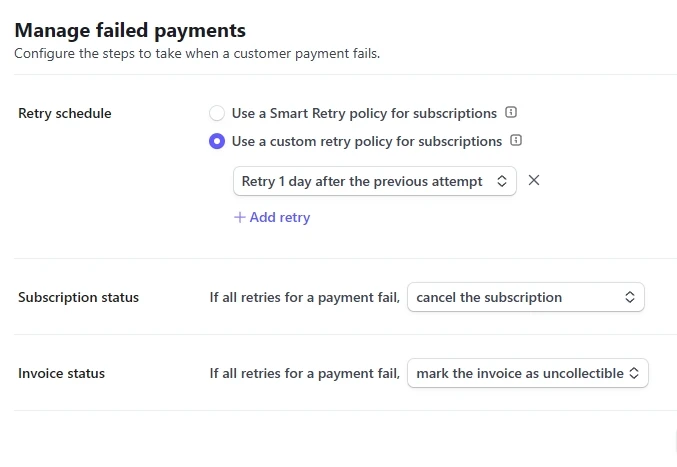The width and height of the screenshot is (677, 467).
Task: Click the "Manage failed payments" heading
Action: (x=130, y=31)
